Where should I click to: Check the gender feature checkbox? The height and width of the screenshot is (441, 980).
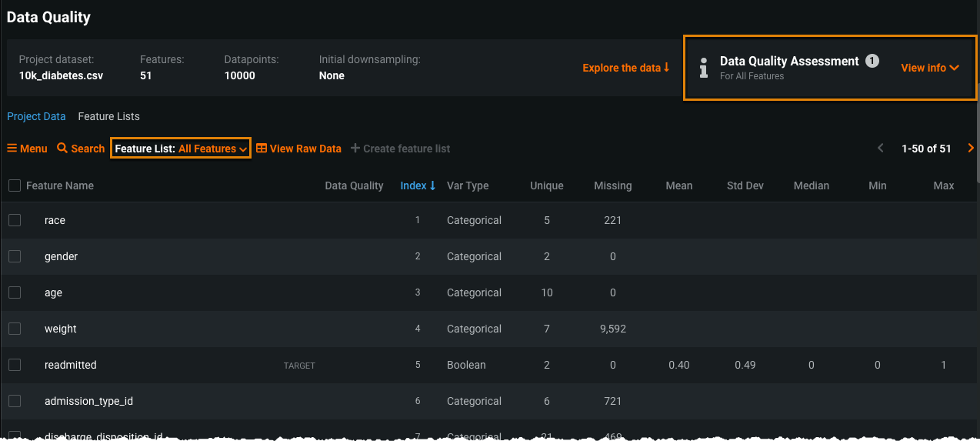click(15, 256)
